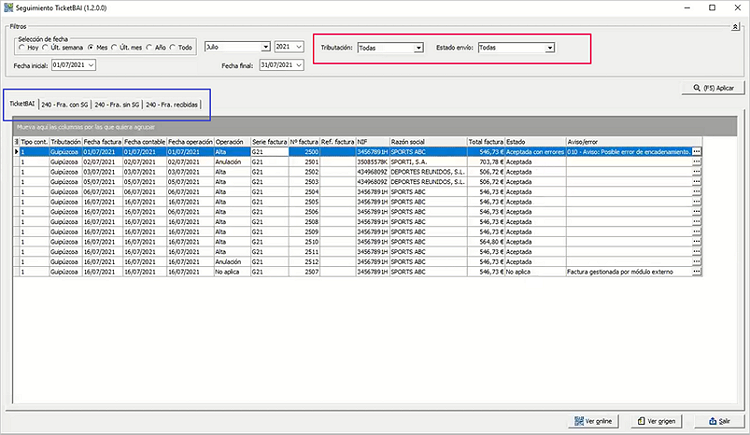Sort by the Ref. factura column header

(x=338, y=142)
